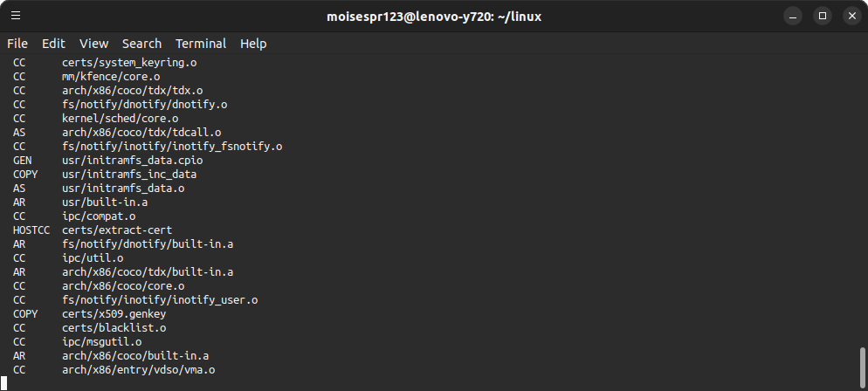Click the blinking cursor block at bottom
Image resolution: width=868 pixels, height=391 pixels.
(x=3, y=382)
